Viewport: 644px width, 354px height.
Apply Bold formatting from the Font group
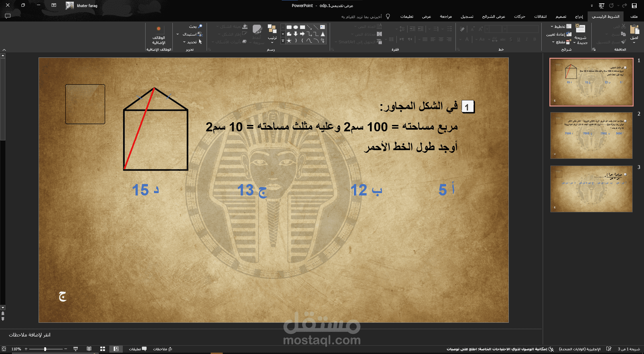(x=534, y=39)
